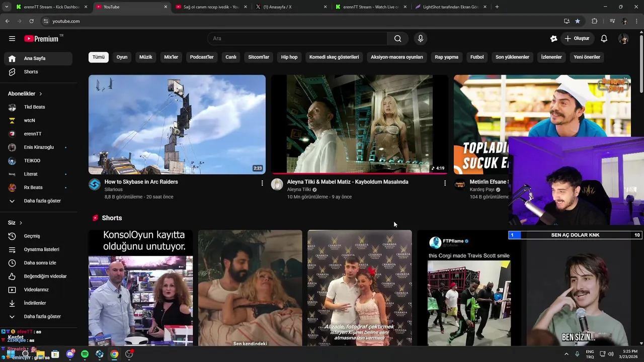Open FTPflame Corgi short thumbnail
The width and height of the screenshot is (644, 362).
(x=469, y=288)
